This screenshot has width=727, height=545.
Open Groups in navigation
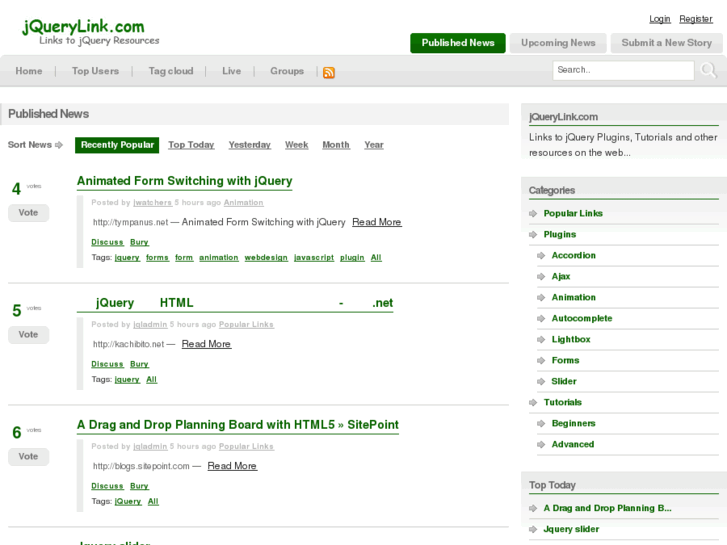[287, 71]
